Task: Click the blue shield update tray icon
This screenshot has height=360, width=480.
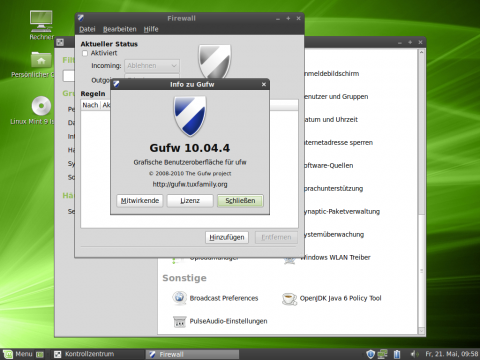Action: click(x=370, y=354)
